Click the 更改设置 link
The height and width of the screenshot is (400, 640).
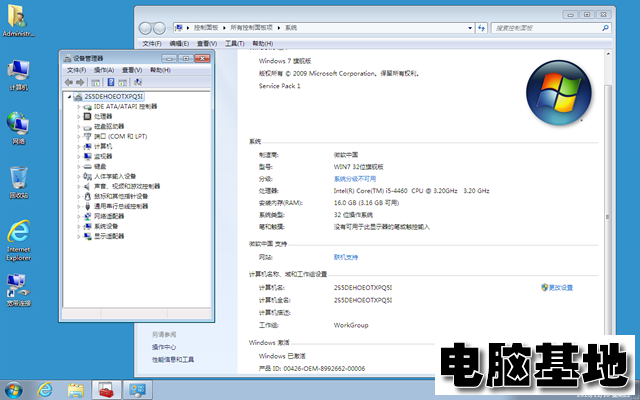pyautogui.click(x=560, y=288)
